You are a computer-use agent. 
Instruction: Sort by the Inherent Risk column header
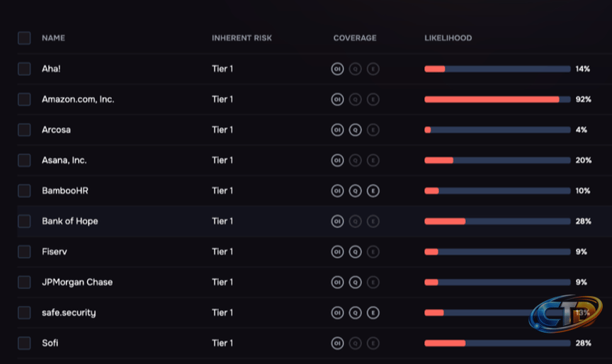pyautogui.click(x=242, y=38)
